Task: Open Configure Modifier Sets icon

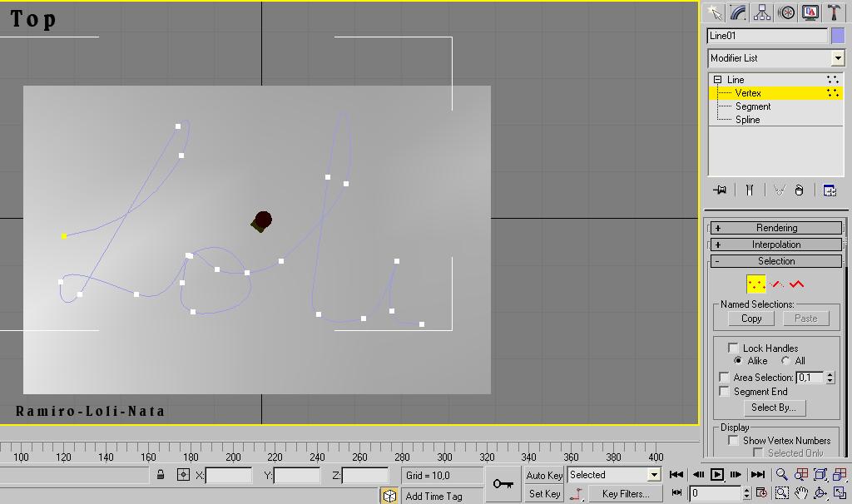Action: [x=830, y=190]
